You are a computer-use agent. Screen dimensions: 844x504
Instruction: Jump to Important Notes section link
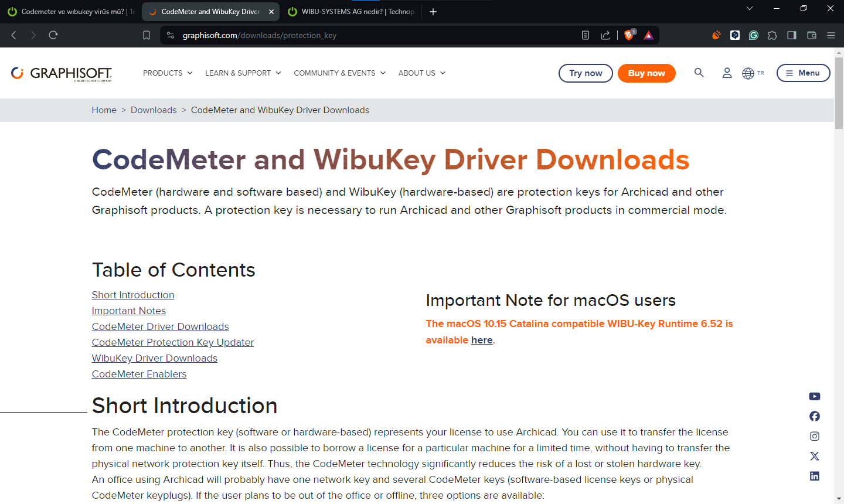pyautogui.click(x=129, y=311)
